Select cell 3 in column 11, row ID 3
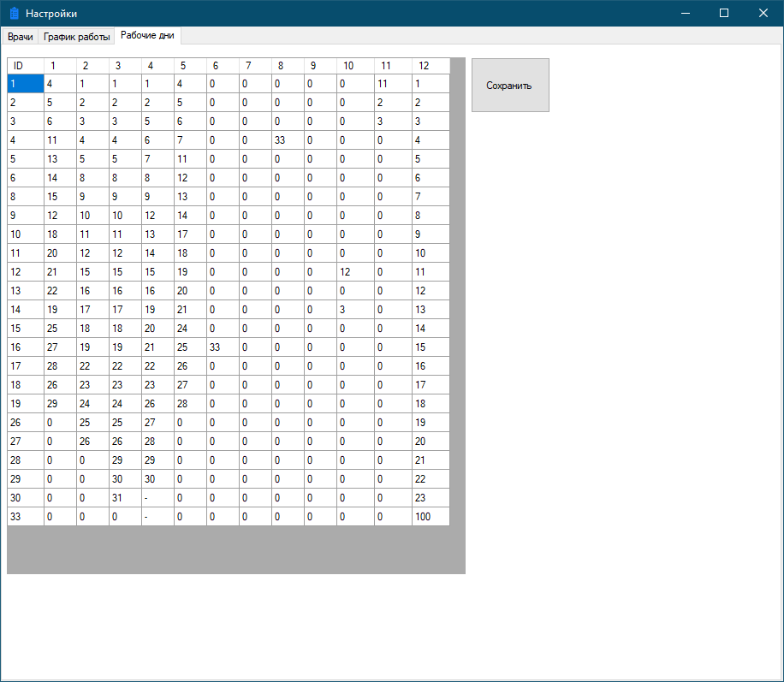Image resolution: width=784 pixels, height=682 pixels. [393, 121]
